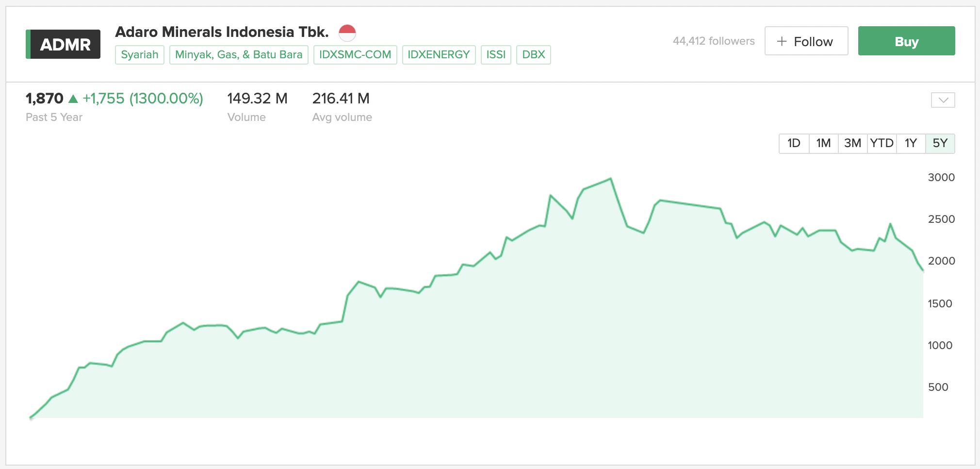Click the Avg volume label
This screenshot has width=980, height=469.
[342, 117]
